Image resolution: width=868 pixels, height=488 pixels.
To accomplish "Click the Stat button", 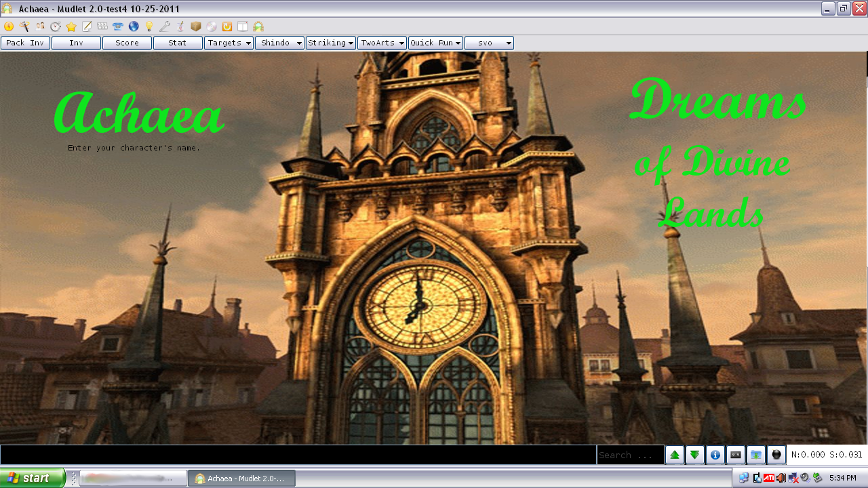I will 178,43.
